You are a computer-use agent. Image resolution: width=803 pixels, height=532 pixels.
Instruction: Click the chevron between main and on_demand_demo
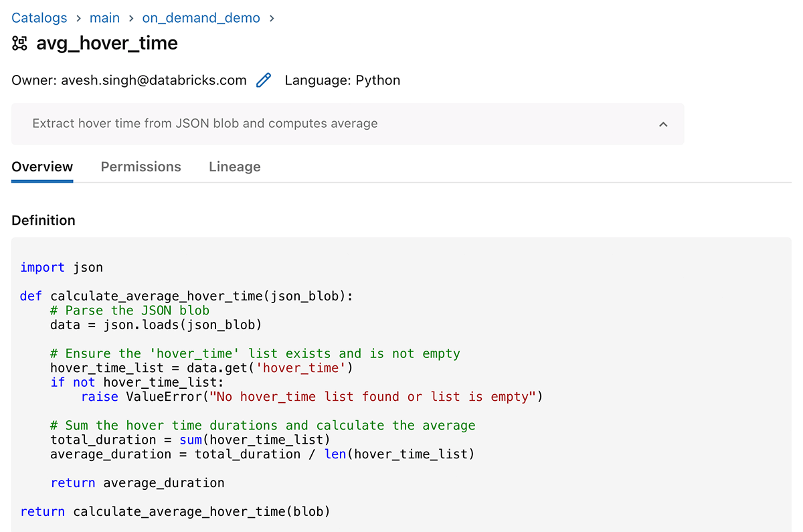point(131,19)
